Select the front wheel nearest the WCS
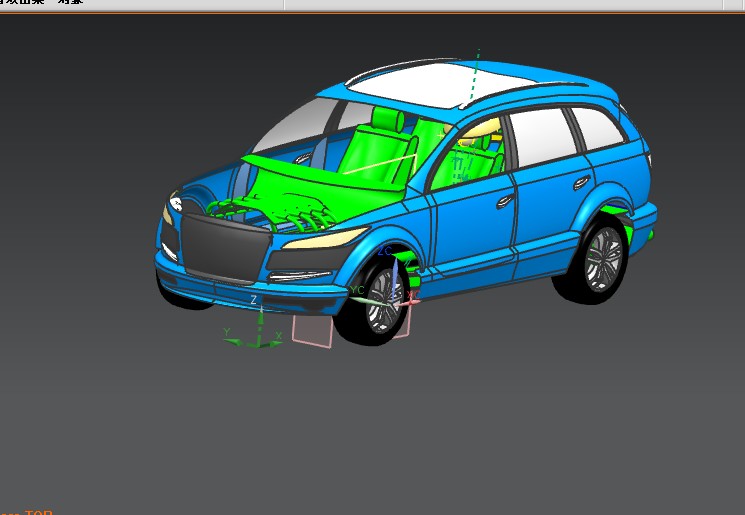 [375, 302]
